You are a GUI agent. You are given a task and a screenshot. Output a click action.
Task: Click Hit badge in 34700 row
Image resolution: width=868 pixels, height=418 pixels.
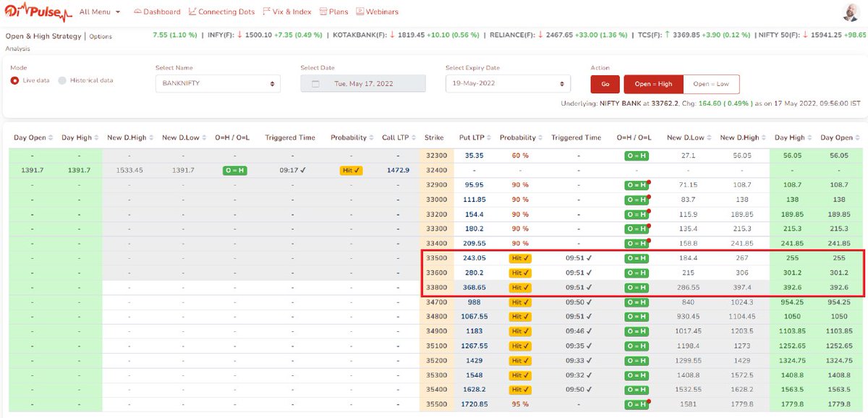[519, 302]
